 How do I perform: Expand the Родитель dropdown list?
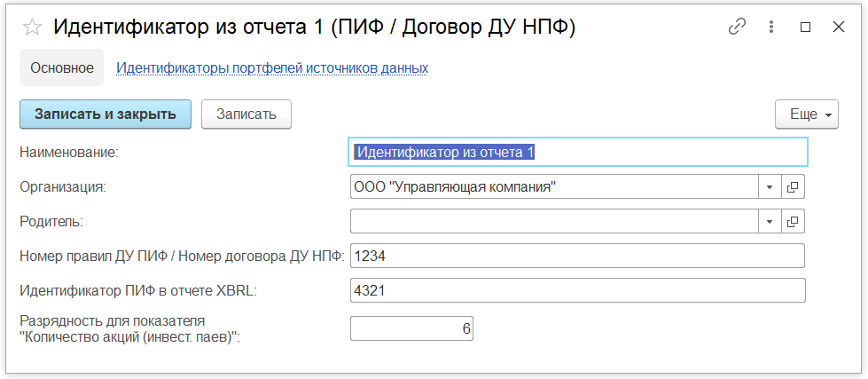click(x=769, y=221)
